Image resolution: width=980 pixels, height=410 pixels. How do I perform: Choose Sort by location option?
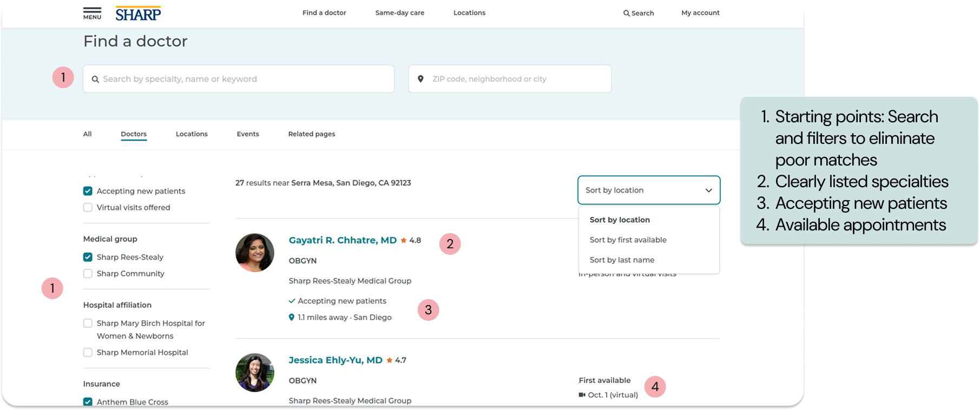(620, 220)
